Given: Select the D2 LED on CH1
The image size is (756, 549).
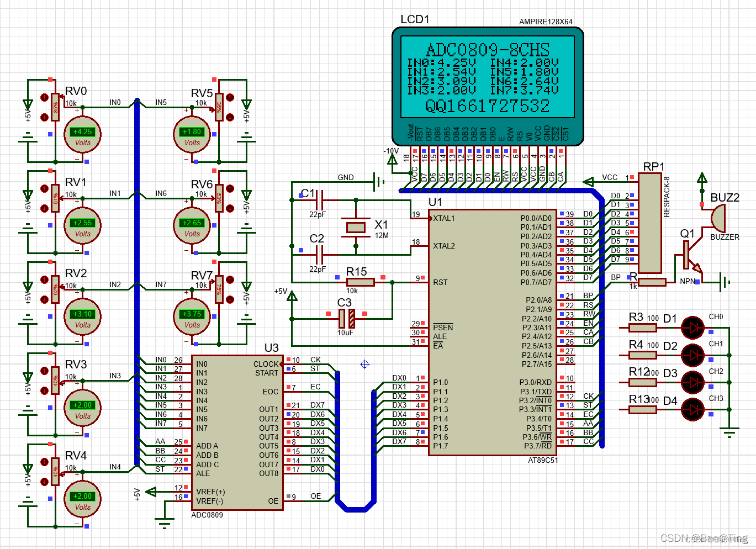Looking at the screenshot, I should [x=692, y=355].
